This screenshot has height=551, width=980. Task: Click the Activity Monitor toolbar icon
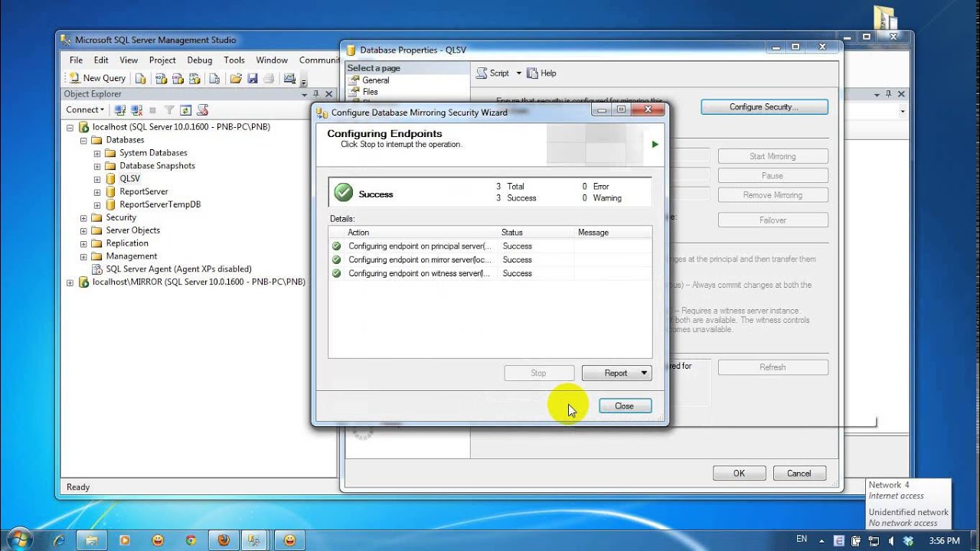click(289, 78)
